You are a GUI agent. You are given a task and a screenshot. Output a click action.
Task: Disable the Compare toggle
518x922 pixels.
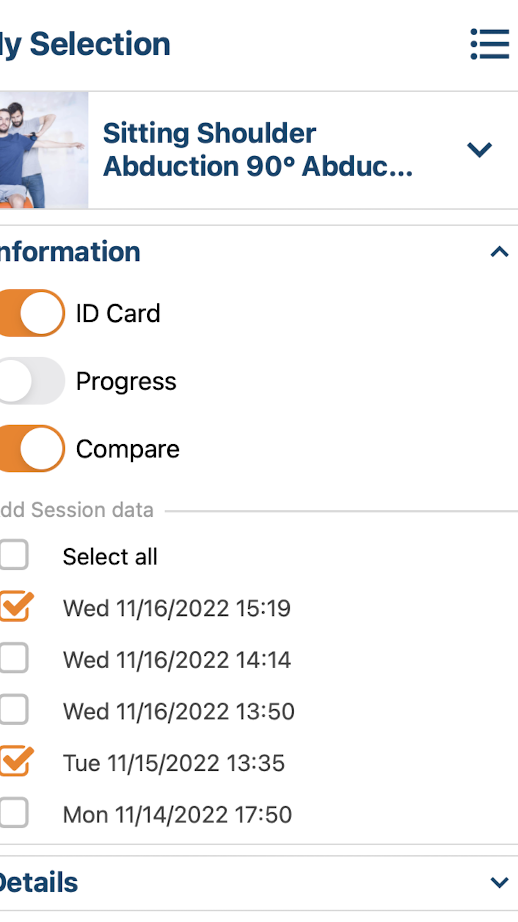pyautogui.click(x=31, y=449)
